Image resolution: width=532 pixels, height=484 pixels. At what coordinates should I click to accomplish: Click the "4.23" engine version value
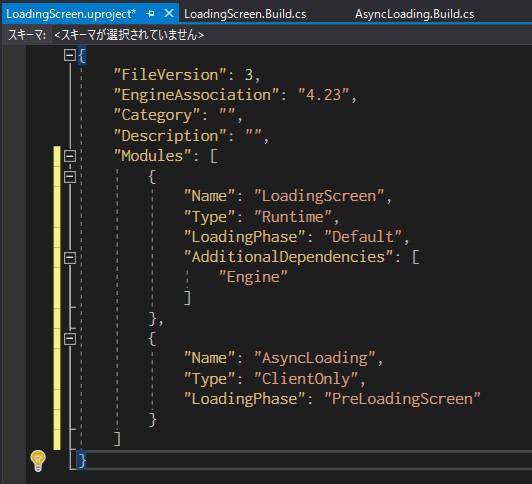323,95
